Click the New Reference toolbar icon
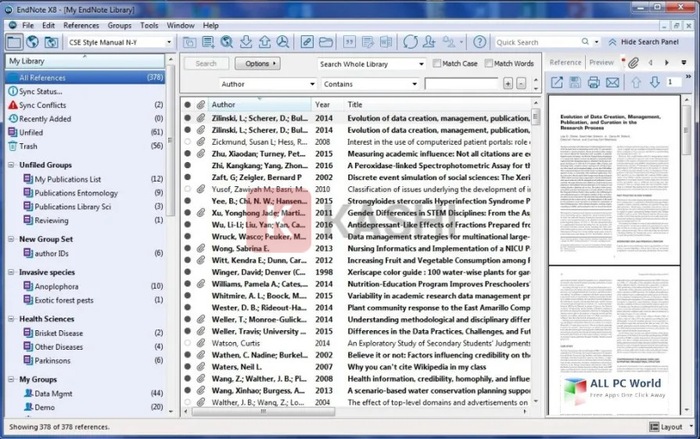The image size is (700, 439). point(208,42)
